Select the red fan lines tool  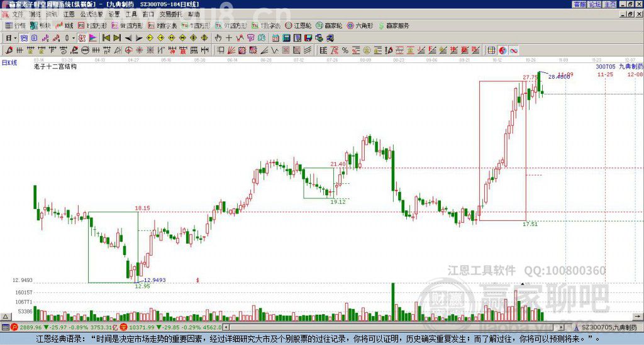[x=231, y=50]
